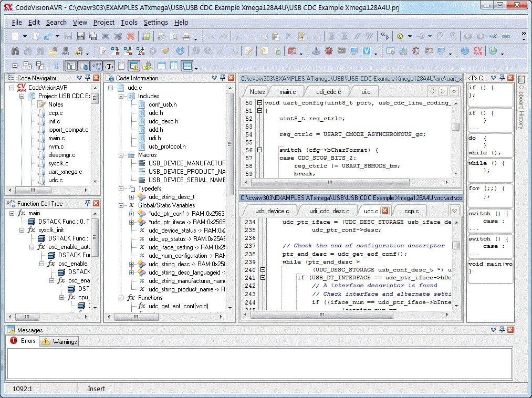532x398 pixels.
Task: Fold code at line 50 uart_config
Action: 259,102
